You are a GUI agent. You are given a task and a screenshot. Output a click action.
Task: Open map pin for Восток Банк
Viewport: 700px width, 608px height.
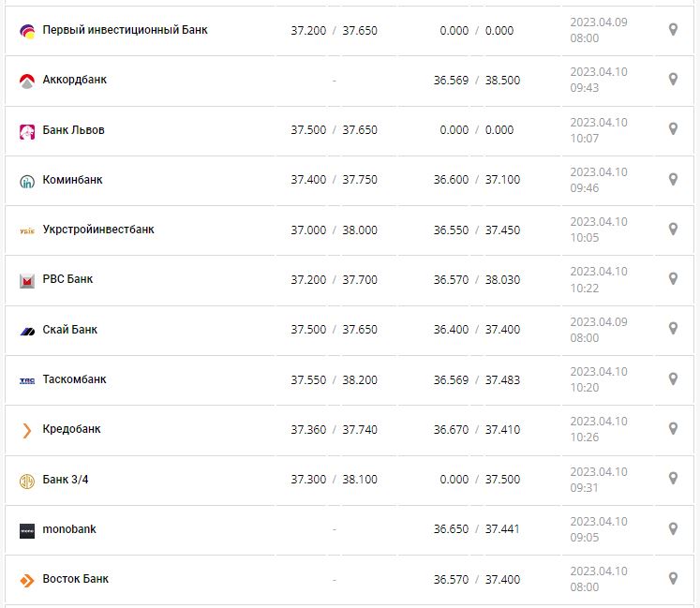[x=673, y=578]
